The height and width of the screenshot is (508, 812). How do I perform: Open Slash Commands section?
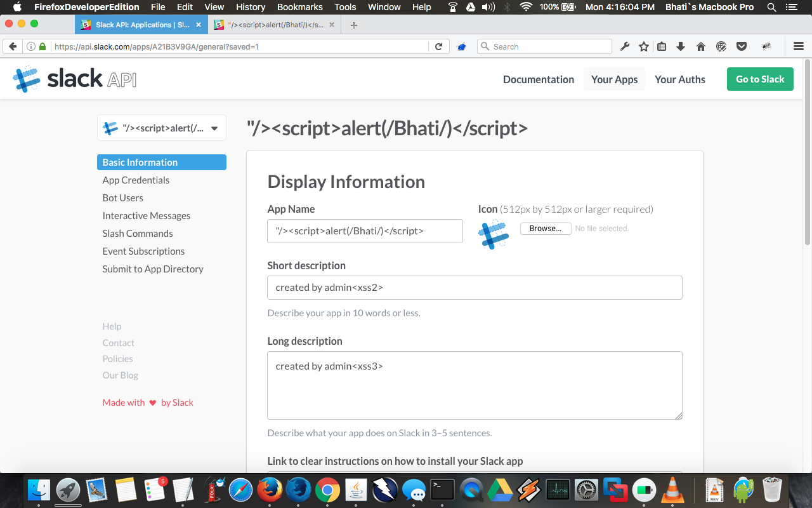pos(138,233)
